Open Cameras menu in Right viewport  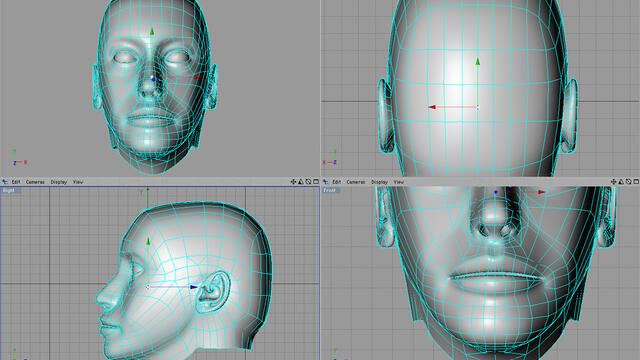click(35, 182)
